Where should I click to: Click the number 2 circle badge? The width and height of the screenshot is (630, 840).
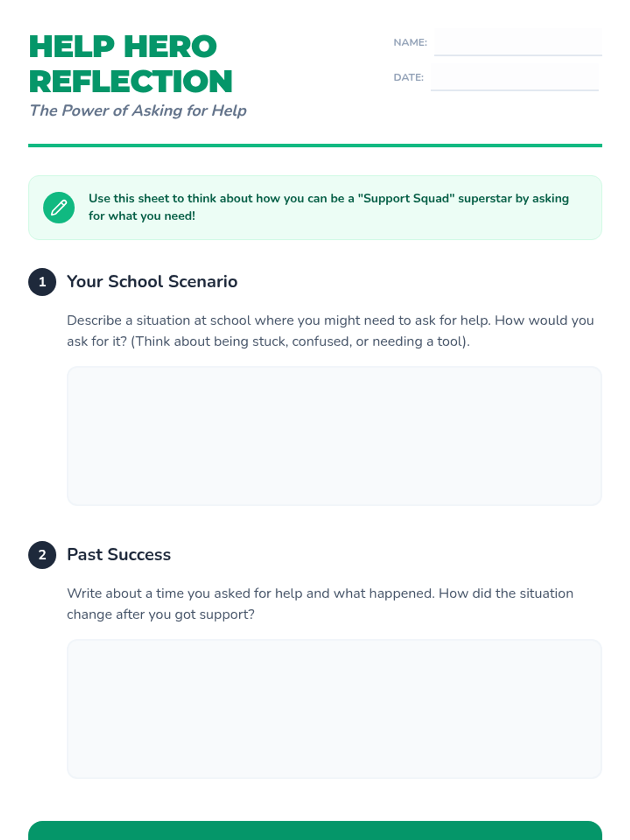(42, 555)
